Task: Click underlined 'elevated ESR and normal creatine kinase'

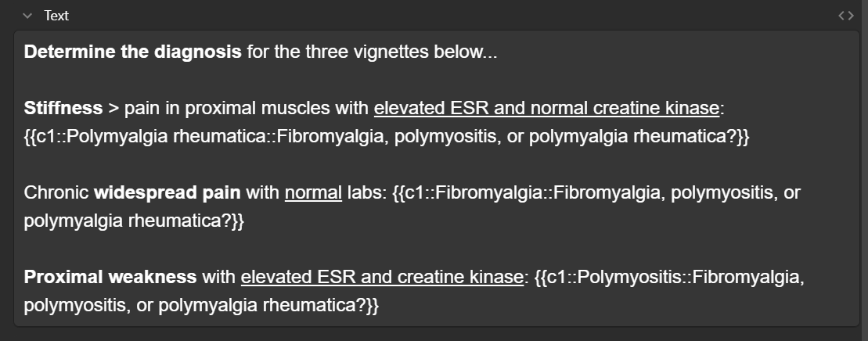Action: (x=546, y=108)
